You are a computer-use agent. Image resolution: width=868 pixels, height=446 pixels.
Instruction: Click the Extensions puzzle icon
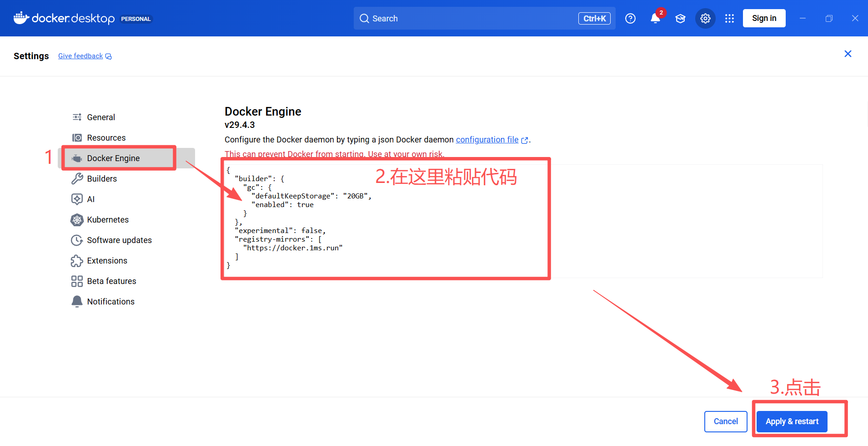77,260
